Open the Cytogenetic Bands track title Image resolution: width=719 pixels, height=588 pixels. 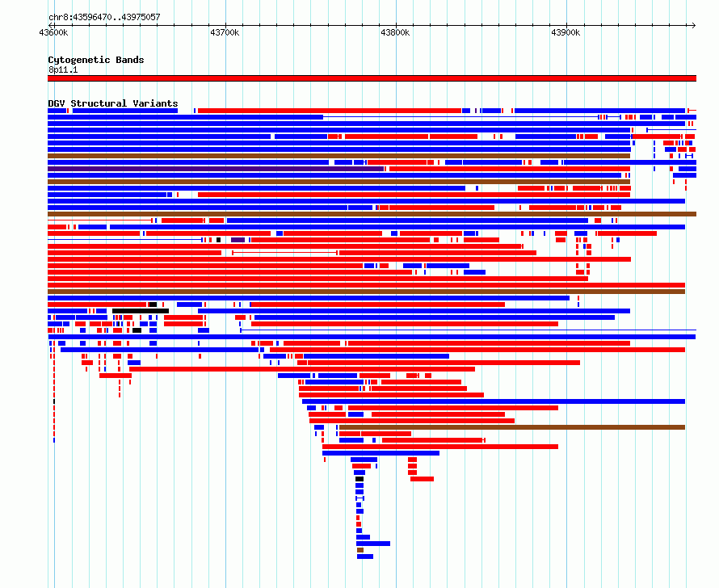pos(96,60)
